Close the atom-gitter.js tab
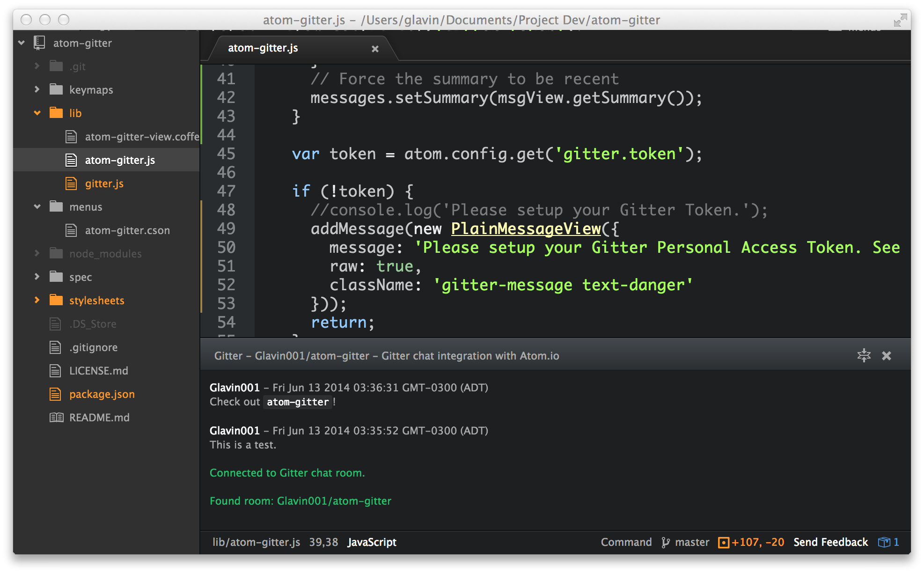Image resolution: width=924 pixels, height=573 pixels. [x=375, y=49]
